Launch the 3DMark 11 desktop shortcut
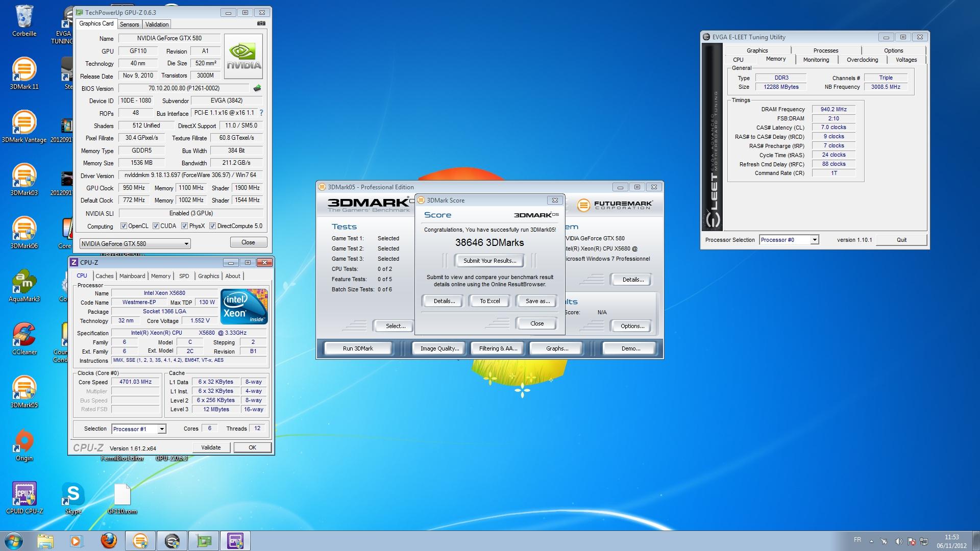 (x=24, y=74)
